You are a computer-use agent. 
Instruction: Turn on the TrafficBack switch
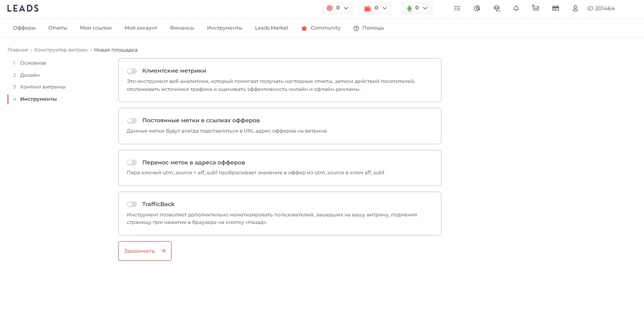click(132, 204)
